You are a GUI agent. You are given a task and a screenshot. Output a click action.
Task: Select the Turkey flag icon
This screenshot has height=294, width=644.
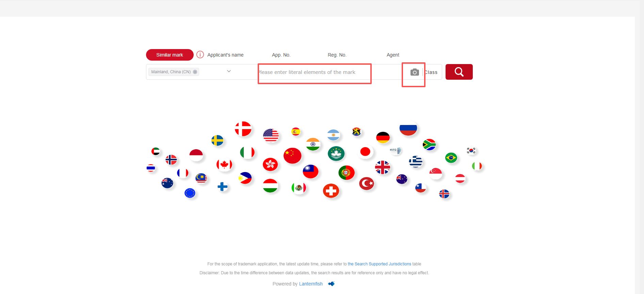367,184
